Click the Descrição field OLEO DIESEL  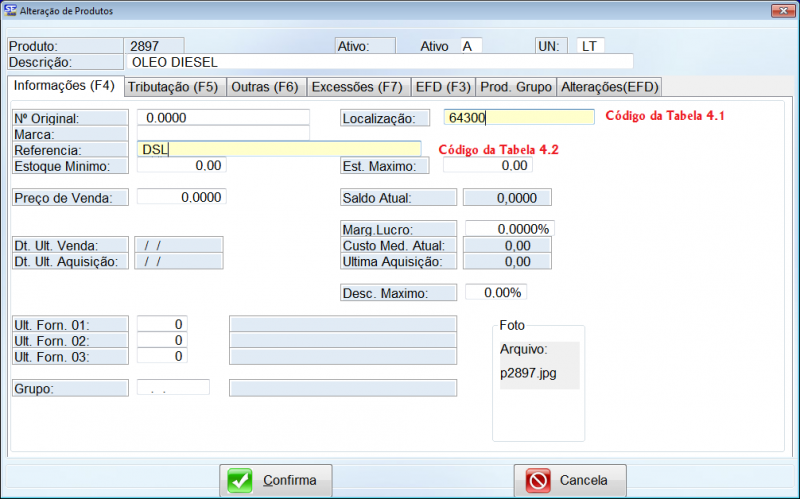(381, 62)
